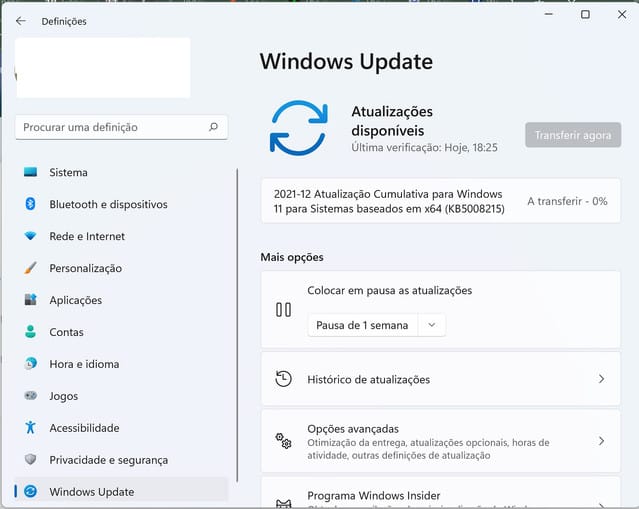
Task: Go back with the arrow icon
Action: coord(20,21)
